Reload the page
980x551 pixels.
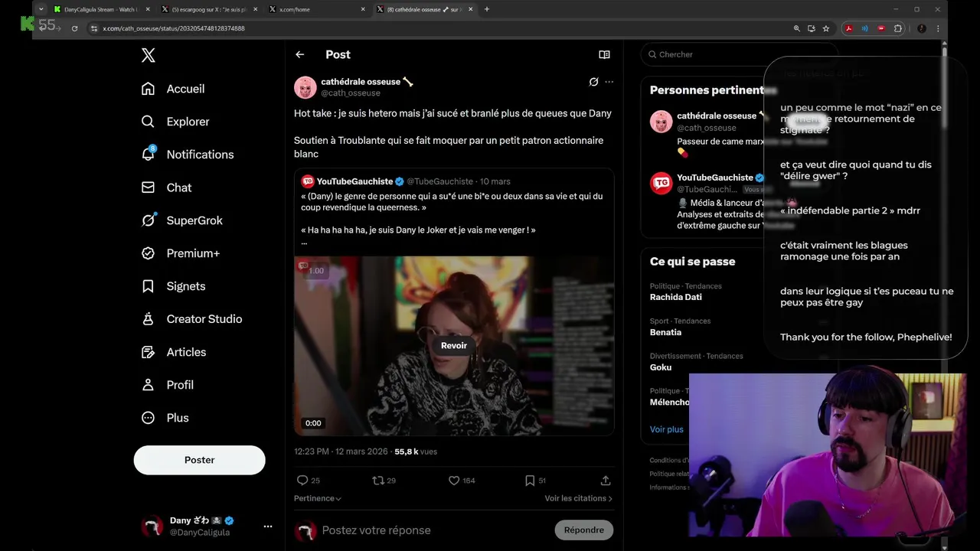click(x=74, y=28)
